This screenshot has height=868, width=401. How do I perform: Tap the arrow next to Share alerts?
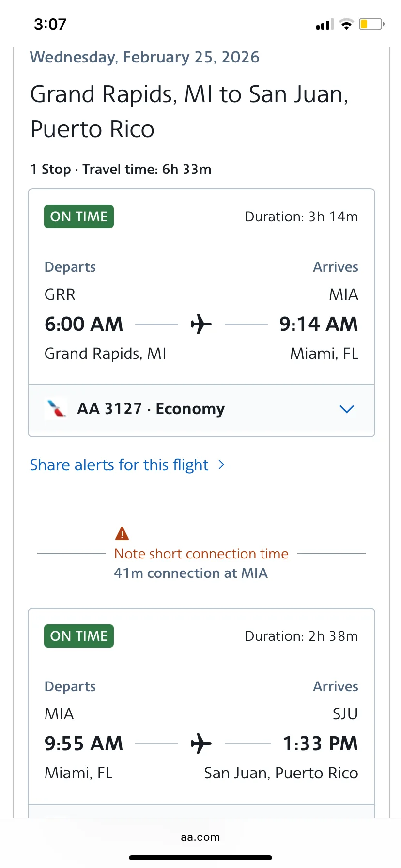[x=222, y=465]
